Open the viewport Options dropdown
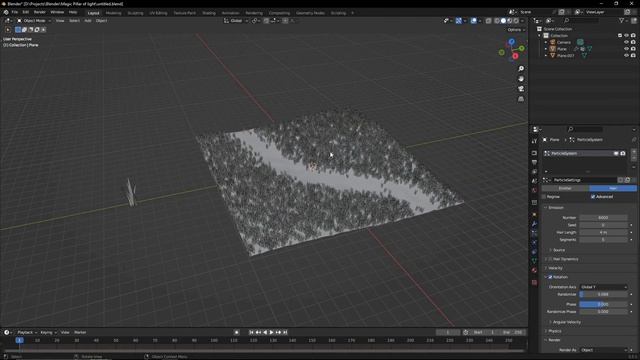The image size is (640, 360). [x=516, y=30]
